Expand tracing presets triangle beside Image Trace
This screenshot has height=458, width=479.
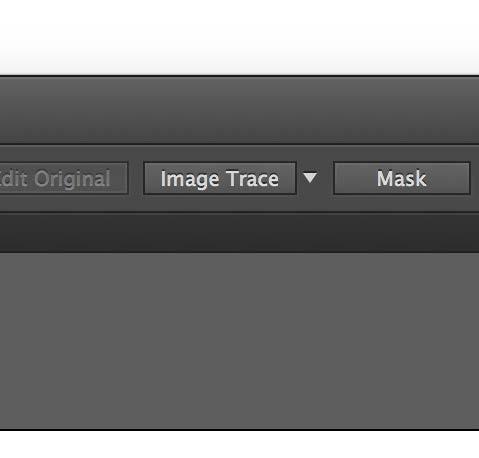pyautogui.click(x=310, y=177)
